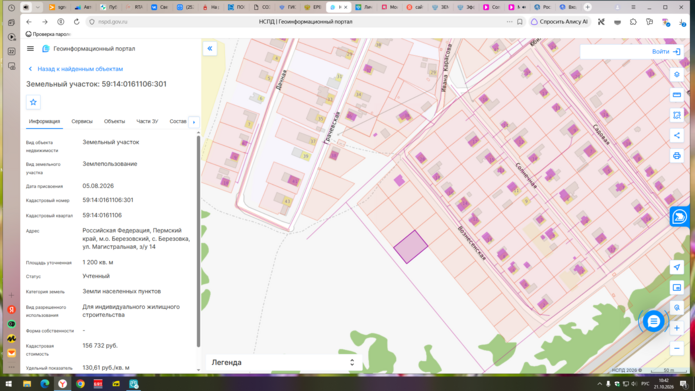Viewport: 695px width, 391px height.
Task: Open File Explorer from the taskbar
Action: [x=27, y=384]
